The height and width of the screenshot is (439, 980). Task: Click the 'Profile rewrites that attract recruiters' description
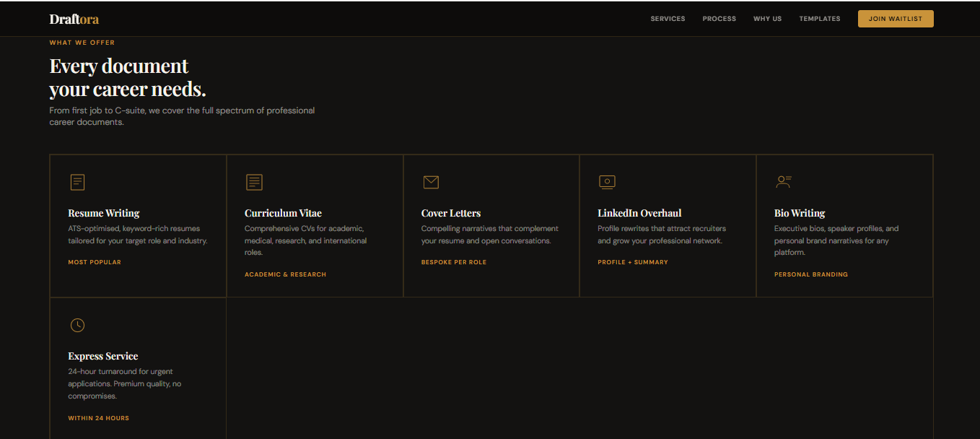pyautogui.click(x=662, y=235)
